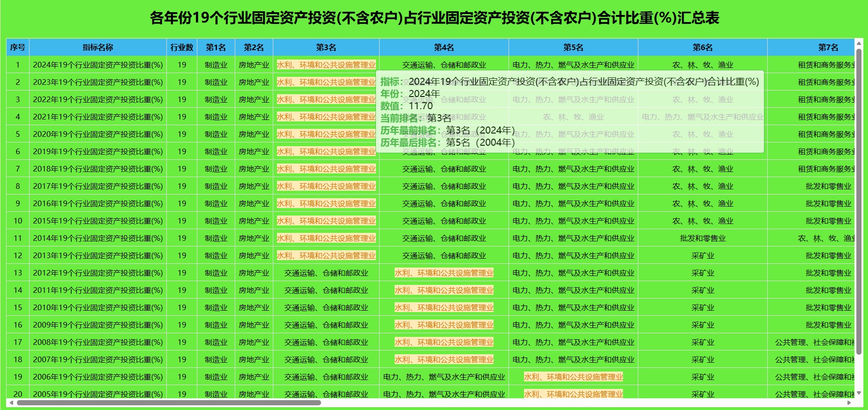
Task: Click 批发和零售业 in 2014 row 第6名 column
Action: pos(703,239)
